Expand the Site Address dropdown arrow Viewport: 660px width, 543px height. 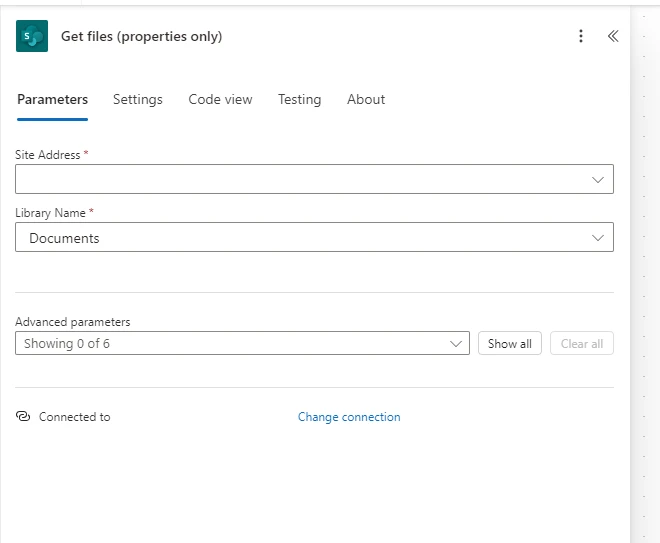pyautogui.click(x=598, y=180)
